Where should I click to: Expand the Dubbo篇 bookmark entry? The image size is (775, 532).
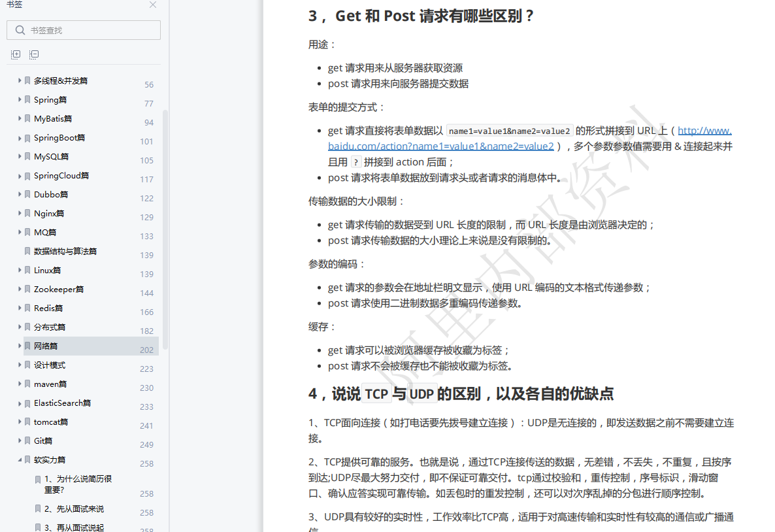pyautogui.click(x=19, y=194)
